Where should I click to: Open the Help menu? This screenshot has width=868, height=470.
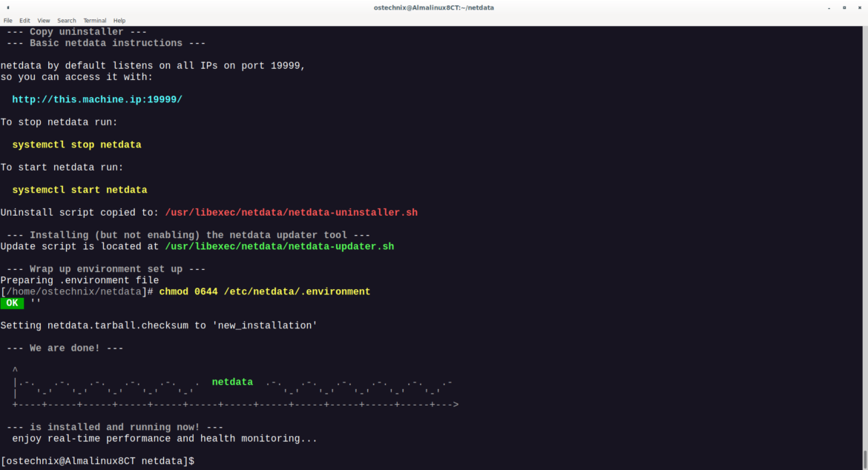click(x=119, y=20)
